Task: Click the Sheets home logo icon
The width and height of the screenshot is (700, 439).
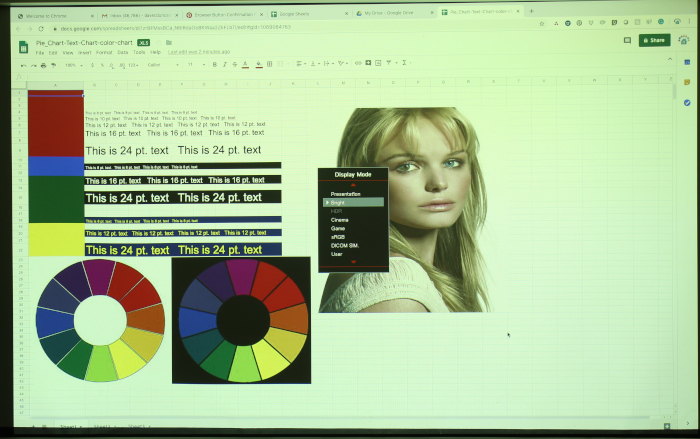Action: point(24,47)
